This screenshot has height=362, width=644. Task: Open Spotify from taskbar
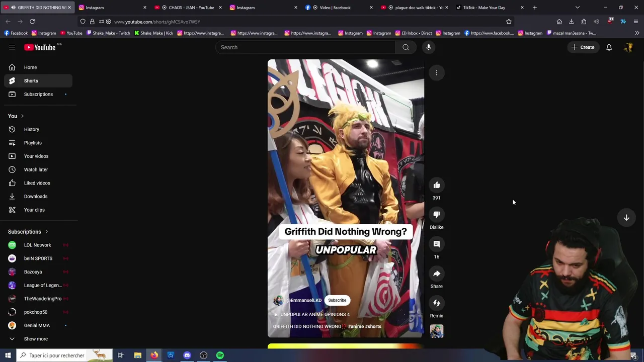pos(220,355)
